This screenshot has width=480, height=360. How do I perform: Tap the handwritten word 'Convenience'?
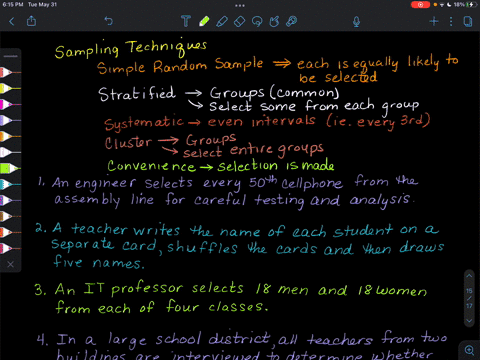(151, 166)
